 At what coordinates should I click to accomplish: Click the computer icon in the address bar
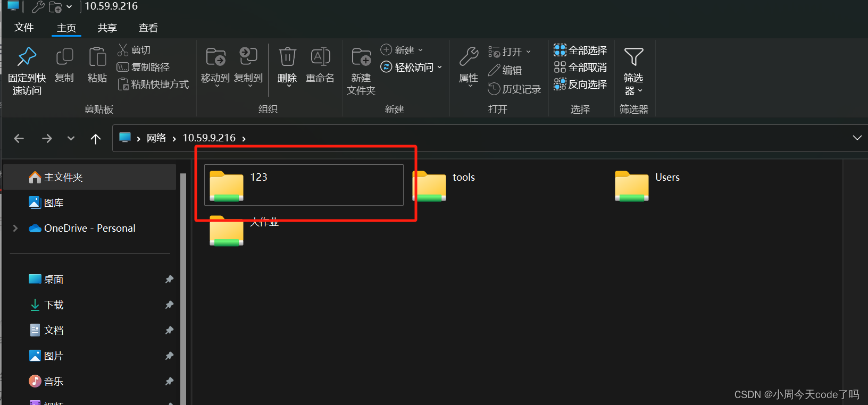click(x=125, y=138)
